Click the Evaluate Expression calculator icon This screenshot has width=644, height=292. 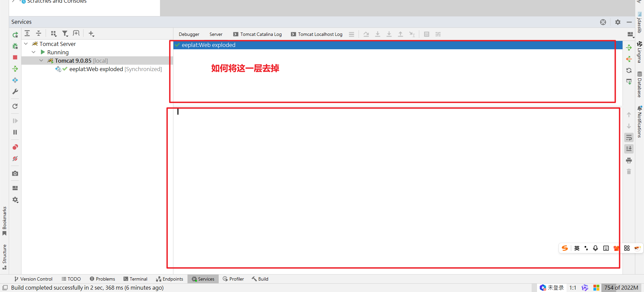pos(427,34)
